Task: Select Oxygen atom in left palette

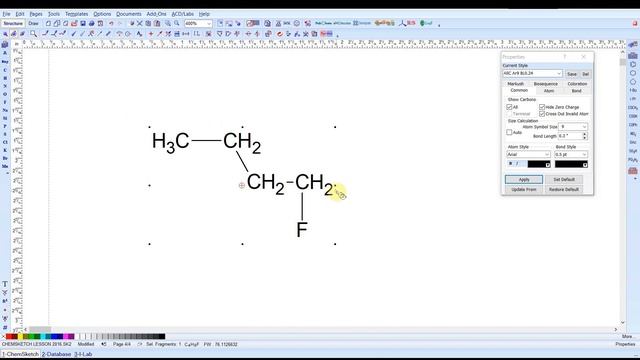Action: coord(5,94)
